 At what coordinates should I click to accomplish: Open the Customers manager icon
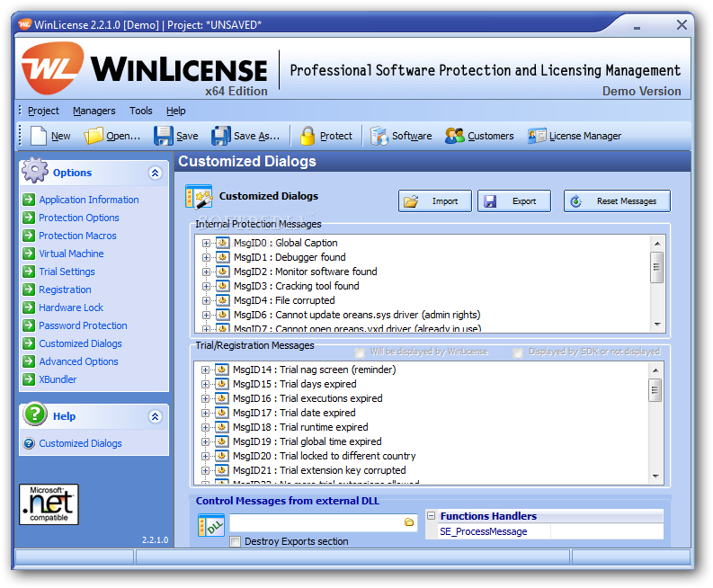click(x=454, y=136)
